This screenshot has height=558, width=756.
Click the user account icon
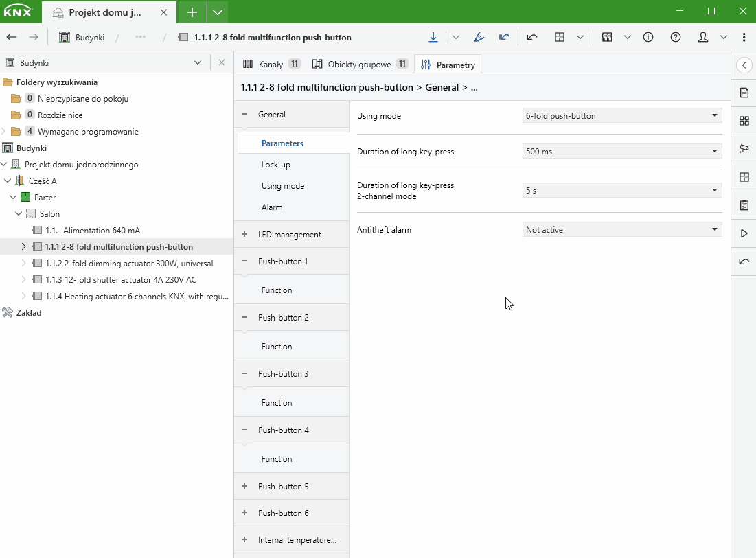pyautogui.click(x=703, y=37)
